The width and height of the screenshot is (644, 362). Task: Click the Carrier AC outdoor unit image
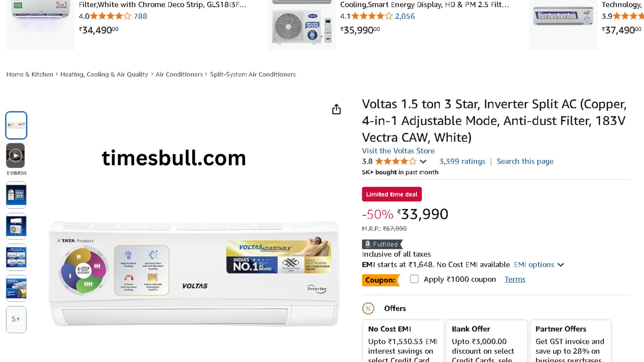coord(302,25)
